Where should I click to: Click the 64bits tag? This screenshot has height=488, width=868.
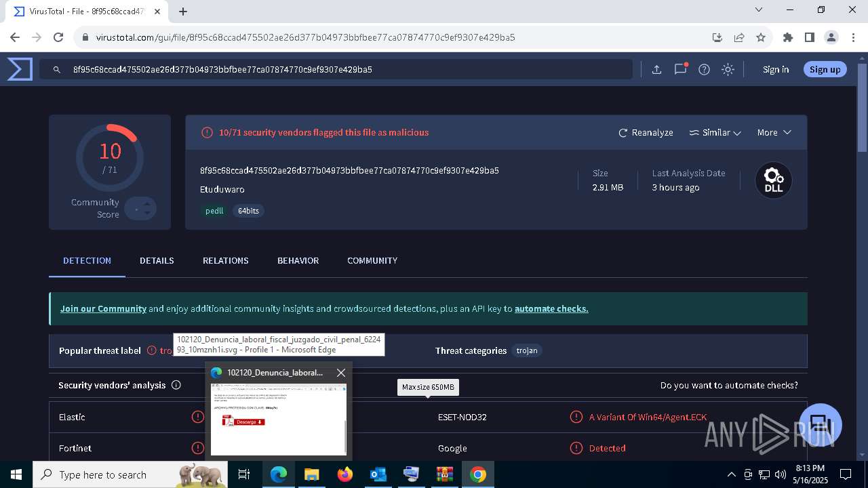pos(248,211)
